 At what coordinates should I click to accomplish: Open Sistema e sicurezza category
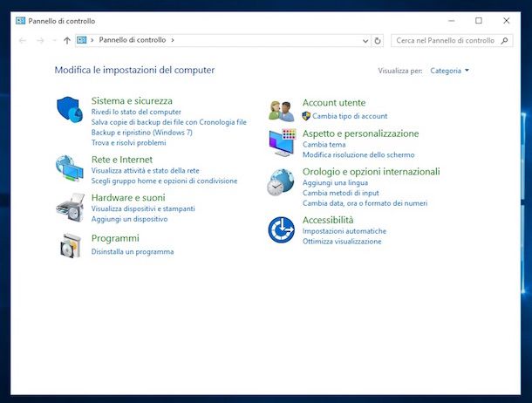pyautogui.click(x=132, y=101)
